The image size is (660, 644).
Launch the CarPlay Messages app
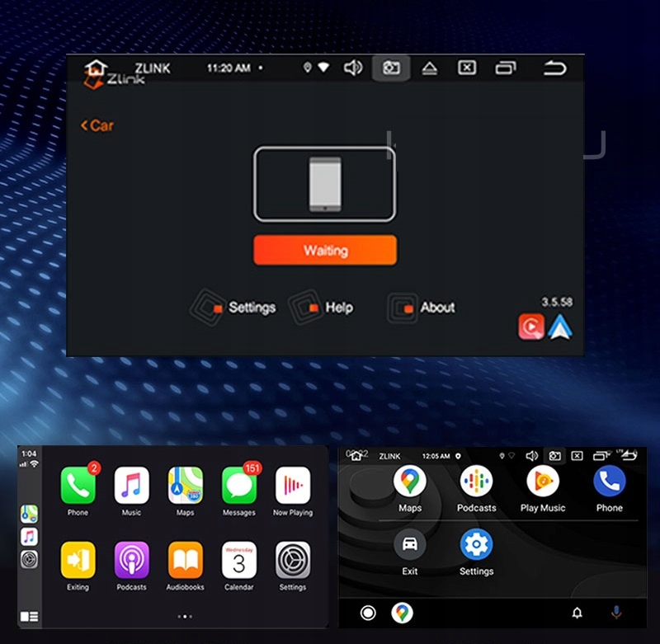(238, 486)
